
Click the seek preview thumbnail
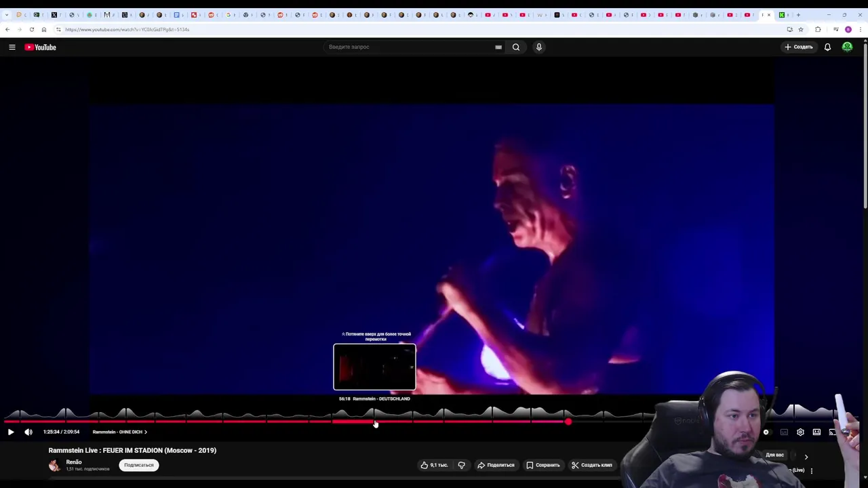pyautogui.click(x=374, y=367)
